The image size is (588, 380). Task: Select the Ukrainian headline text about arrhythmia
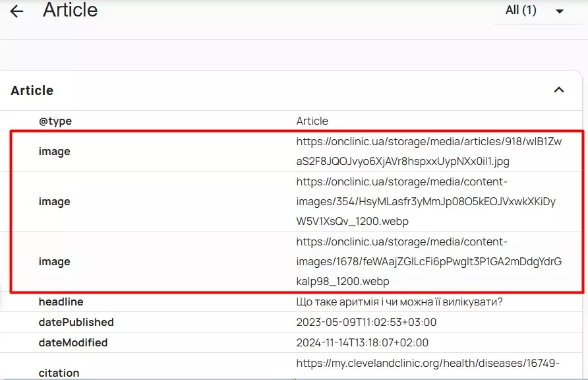point(399,301)
